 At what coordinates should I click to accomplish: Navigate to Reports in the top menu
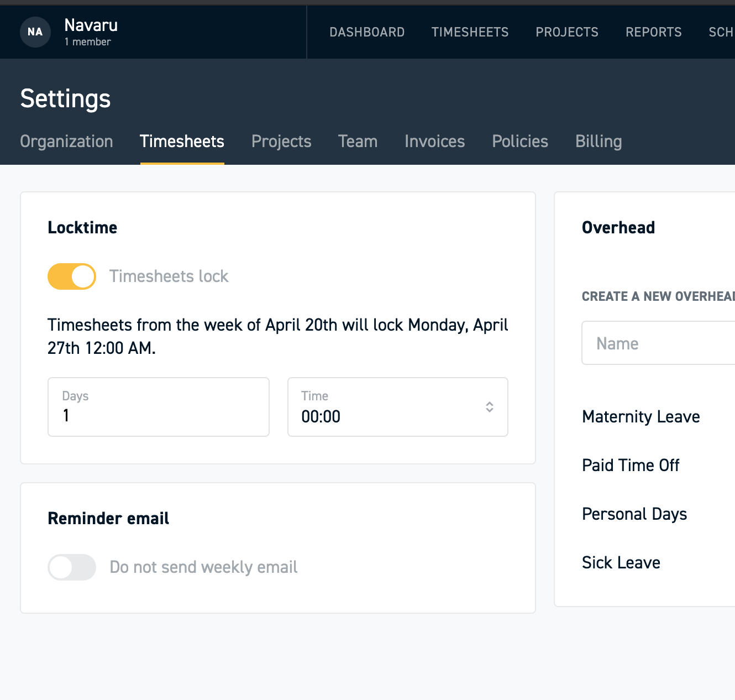point(653,32)
